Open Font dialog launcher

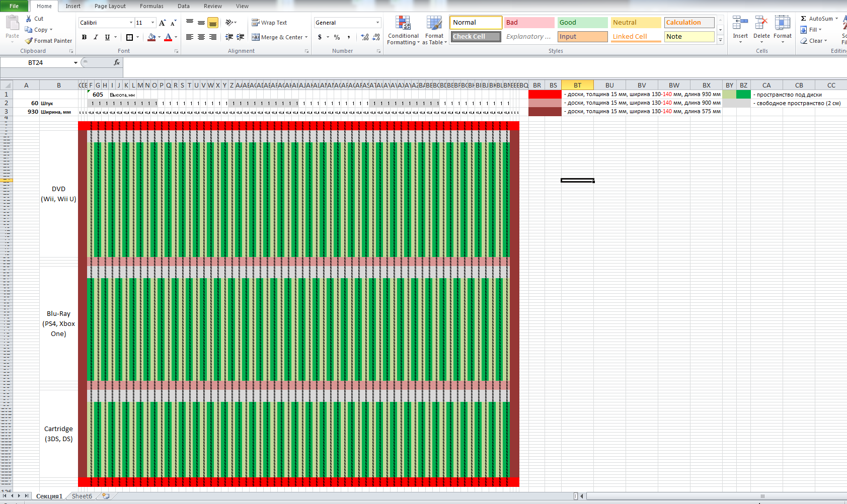pyautogui.click(x=176, y=51)
